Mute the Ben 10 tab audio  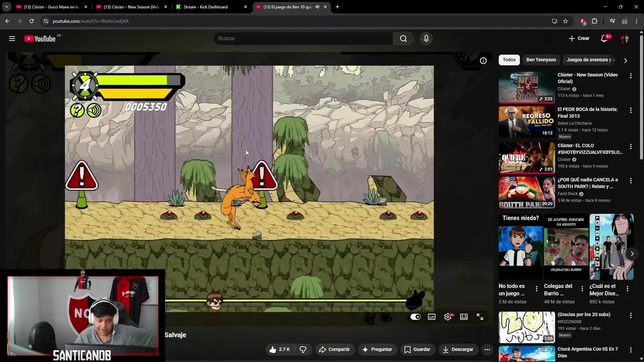pyautogui.click(x=317, y=7)
